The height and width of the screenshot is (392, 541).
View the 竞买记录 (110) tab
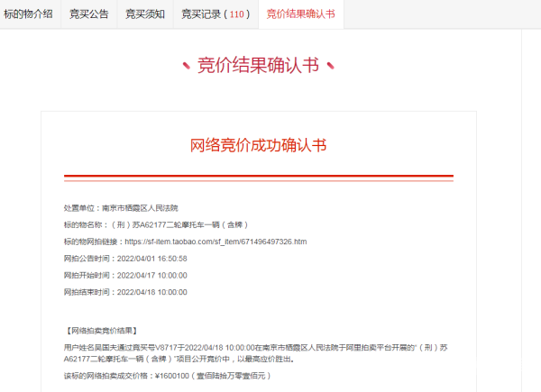pyautogui.click(x=215, y=14)
